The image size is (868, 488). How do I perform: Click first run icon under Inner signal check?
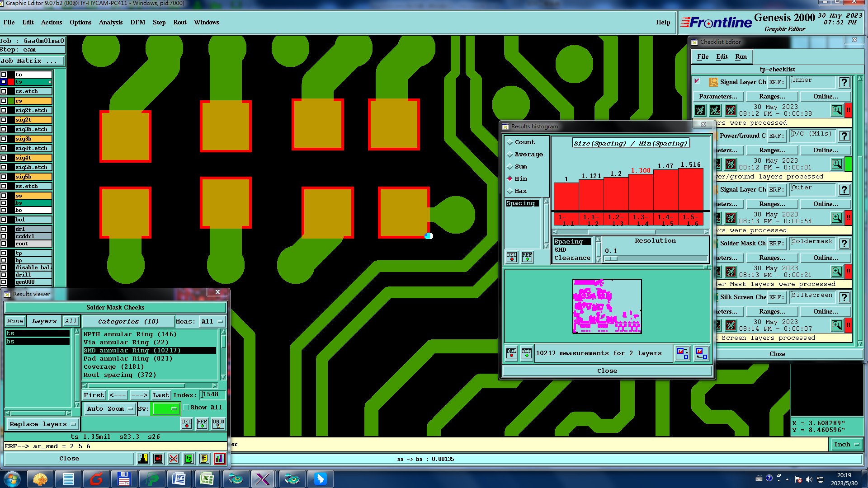[x=700, y=110]
